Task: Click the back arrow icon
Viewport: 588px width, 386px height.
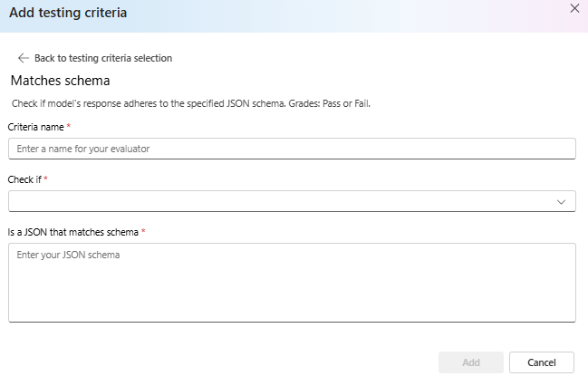Action: tap(24, 58)
